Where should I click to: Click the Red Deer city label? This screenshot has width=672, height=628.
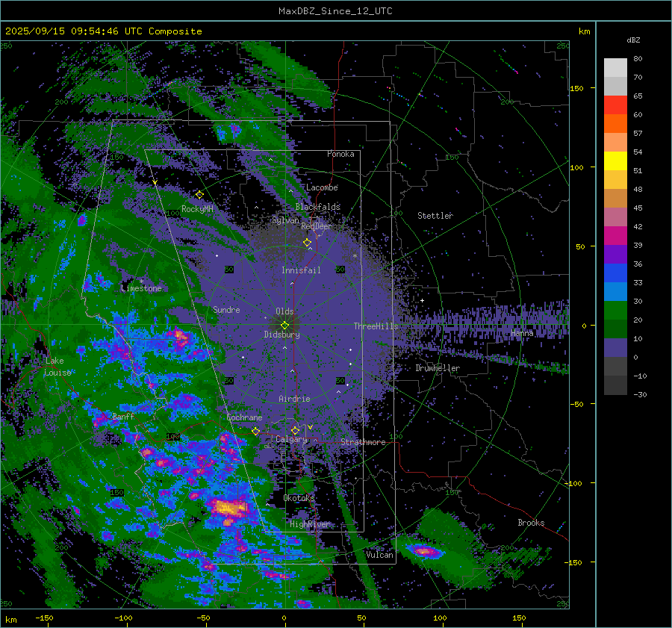click(317, 226)
